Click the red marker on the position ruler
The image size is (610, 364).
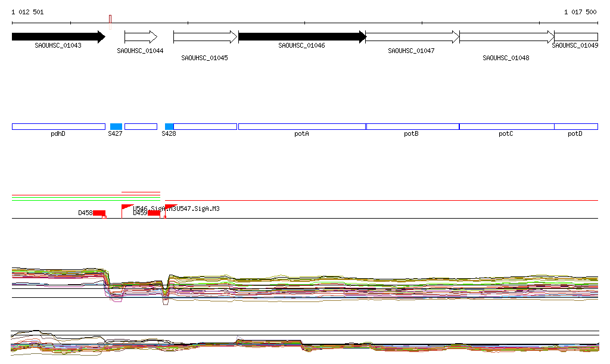pos(110,21)
